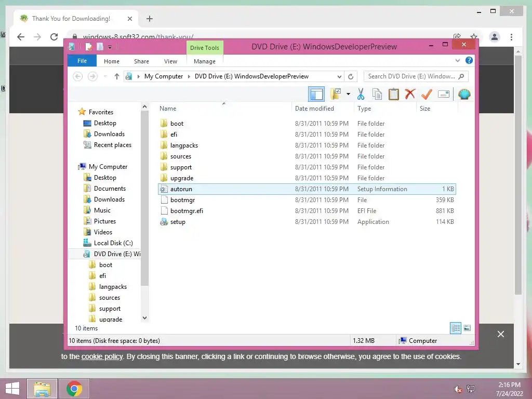
Task: Open Customize Quick Access Toolbar dropdown
Action: pos(110,47)
